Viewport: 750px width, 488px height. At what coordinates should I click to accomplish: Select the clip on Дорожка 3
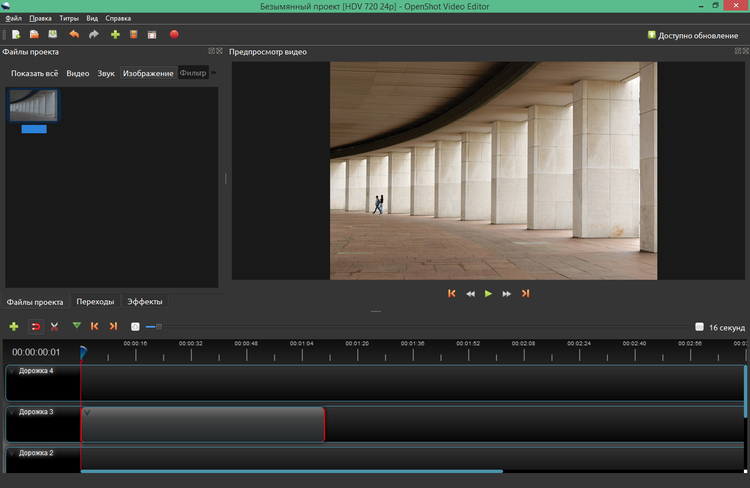(203, 424)
